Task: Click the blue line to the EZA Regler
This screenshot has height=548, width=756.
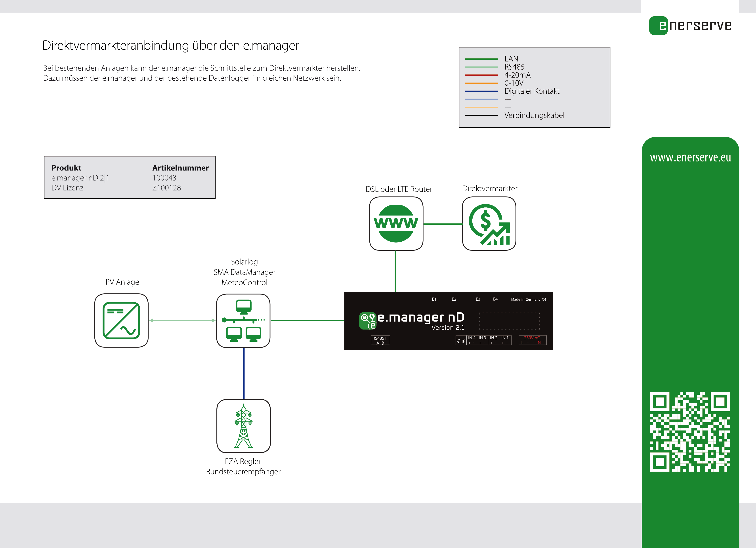Action: click(x=244, y=374)
